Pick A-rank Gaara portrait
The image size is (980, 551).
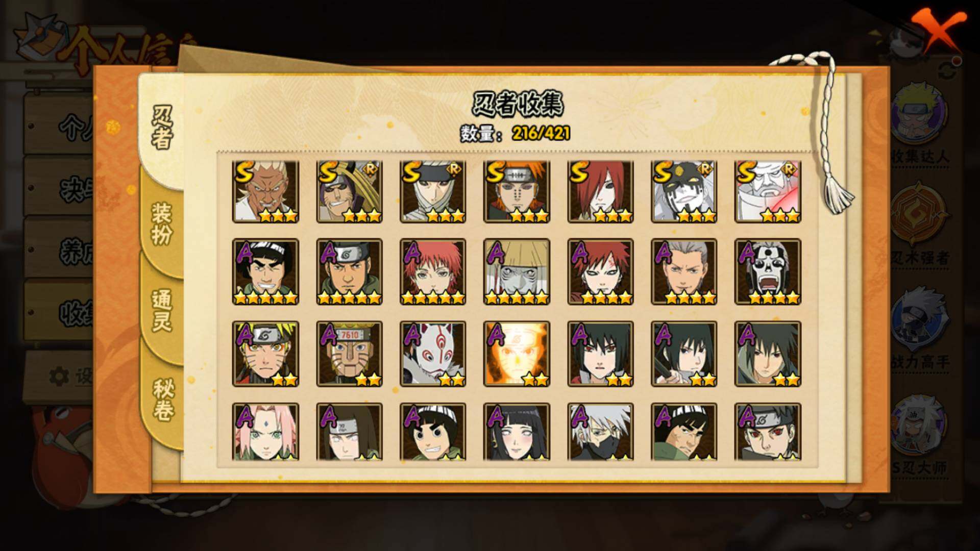point(600,272)
